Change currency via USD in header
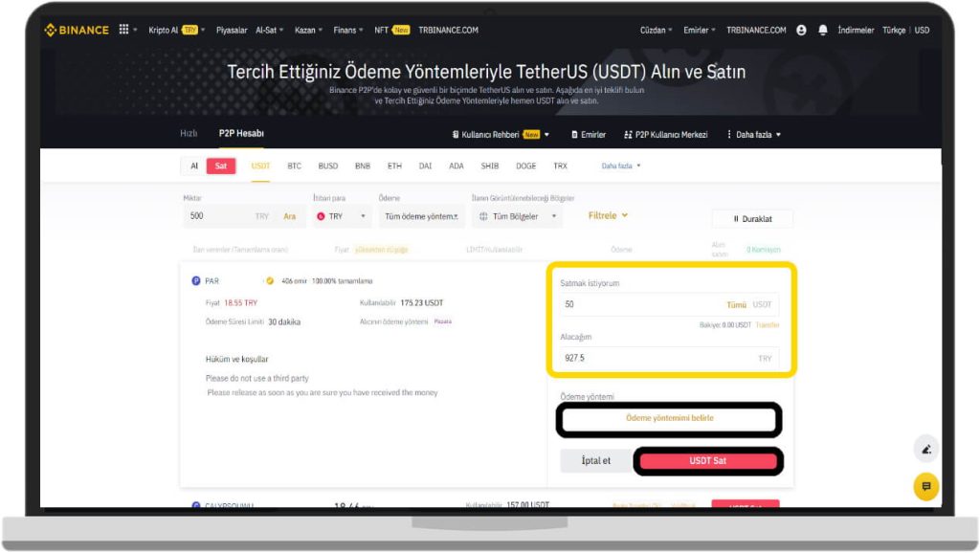 (x=922, y=30)
